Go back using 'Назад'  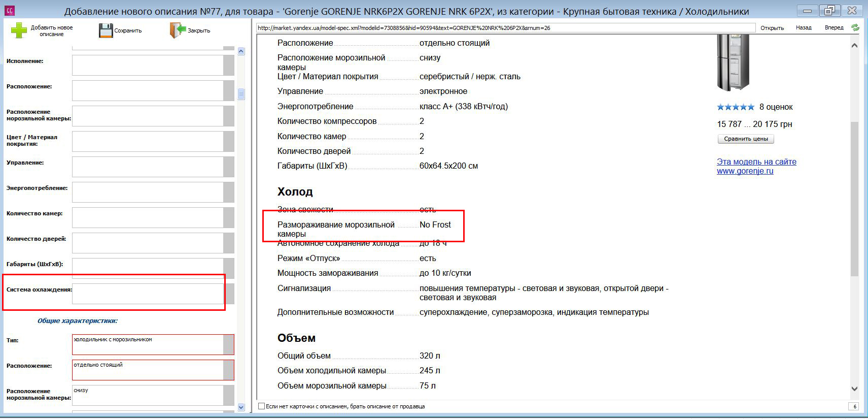pos(804,27)
